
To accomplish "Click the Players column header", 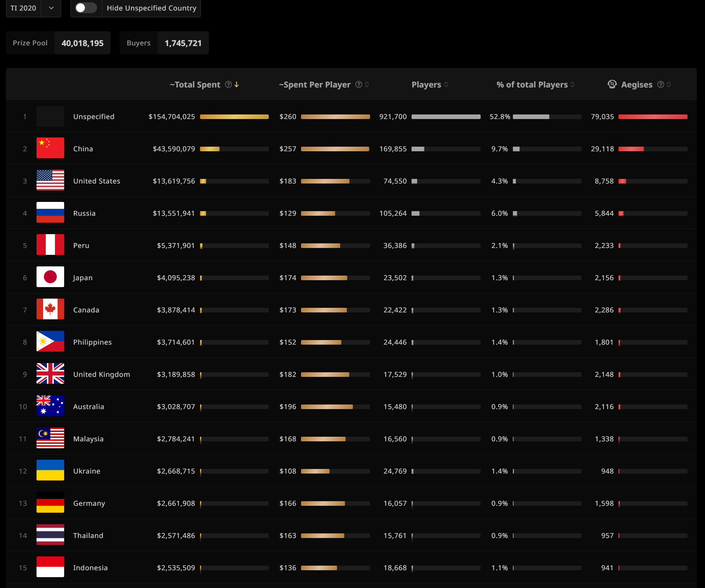I will click(426, 85).
